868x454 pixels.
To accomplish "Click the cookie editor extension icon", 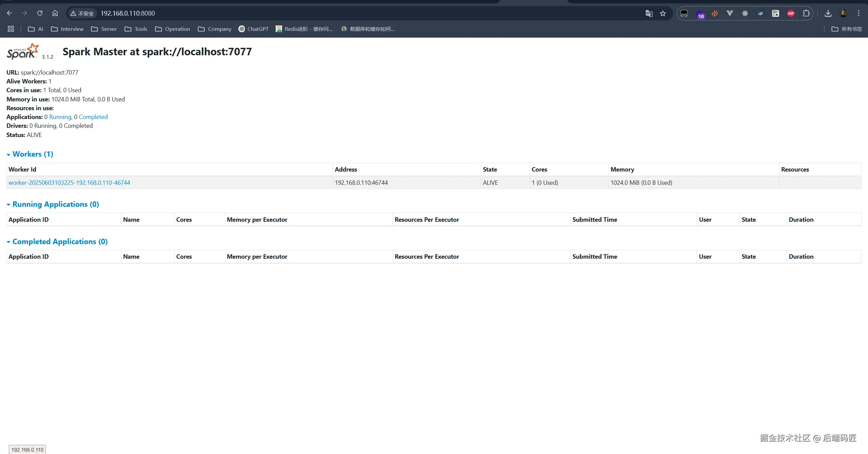I will click(714, 13).
